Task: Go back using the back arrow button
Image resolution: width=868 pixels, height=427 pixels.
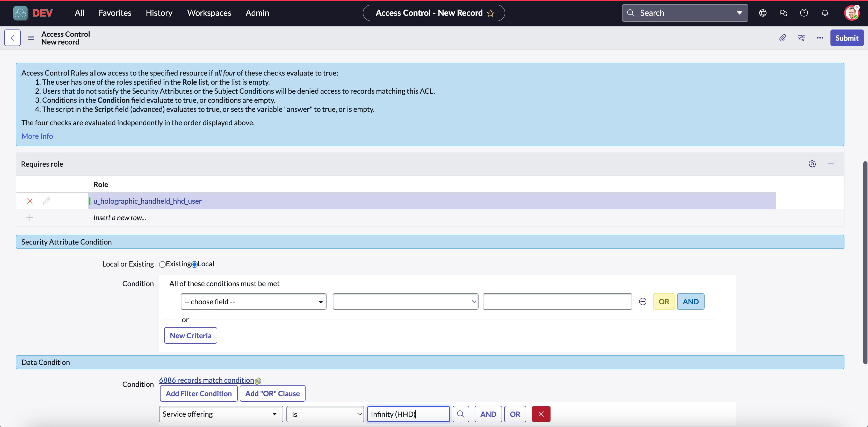Action: pos(12,38)
